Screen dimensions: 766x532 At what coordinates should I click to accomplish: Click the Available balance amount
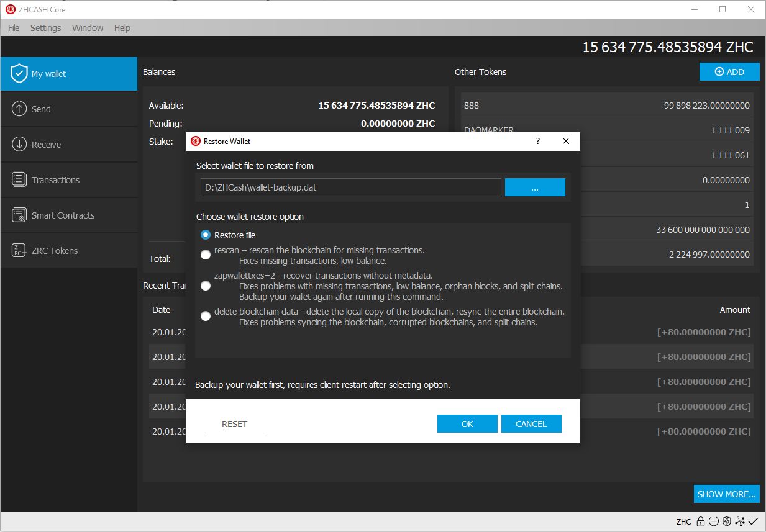tap(376, 106)
